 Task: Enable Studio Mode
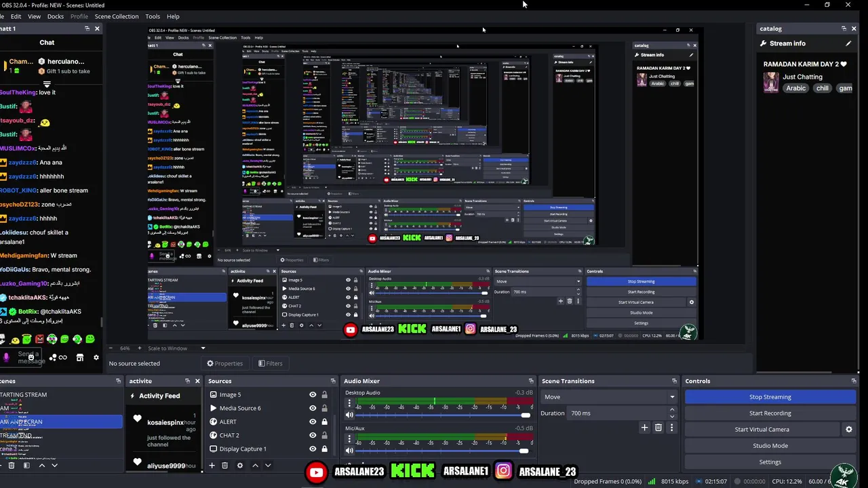tap(770, 446)
